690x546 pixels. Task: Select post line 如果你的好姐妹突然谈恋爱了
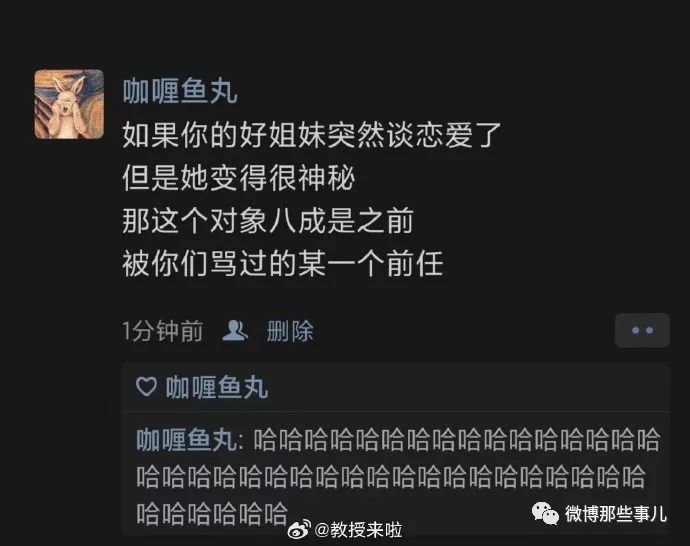tap(312, 135)
